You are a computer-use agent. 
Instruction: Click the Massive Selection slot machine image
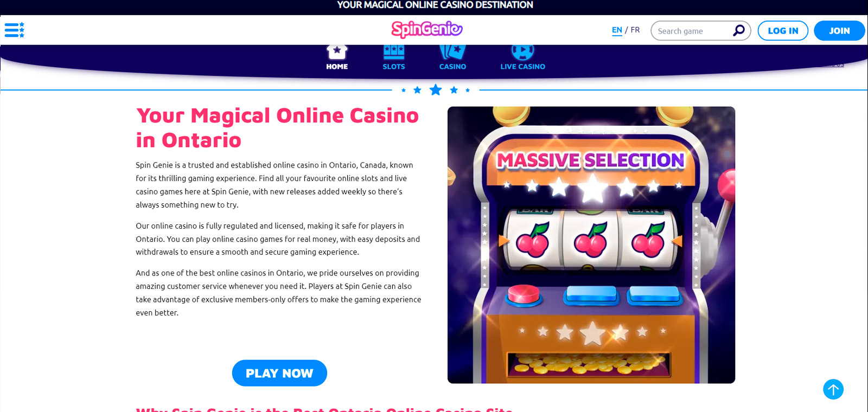click(x=591, y=245)
